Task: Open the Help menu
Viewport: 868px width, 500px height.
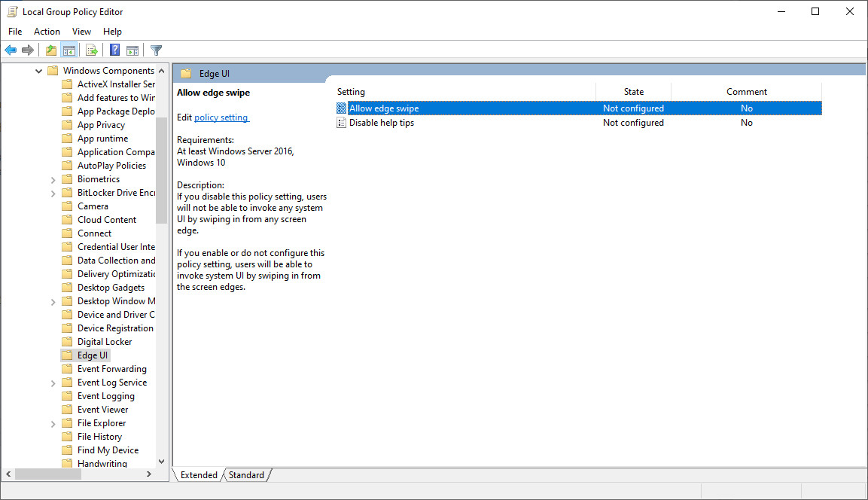Action: point(112,32)
